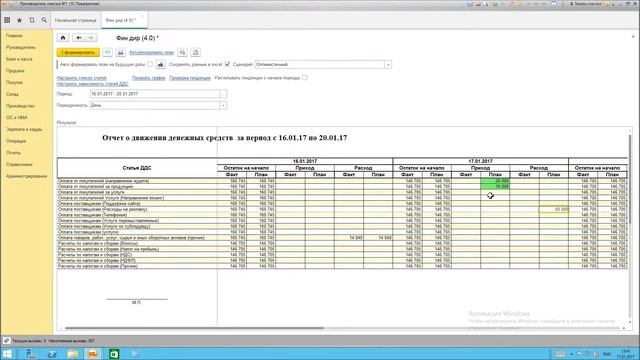This screenshot has height=360, width=640.
Task: Open Зарплата и кадры section
Action: pos(24,129)
